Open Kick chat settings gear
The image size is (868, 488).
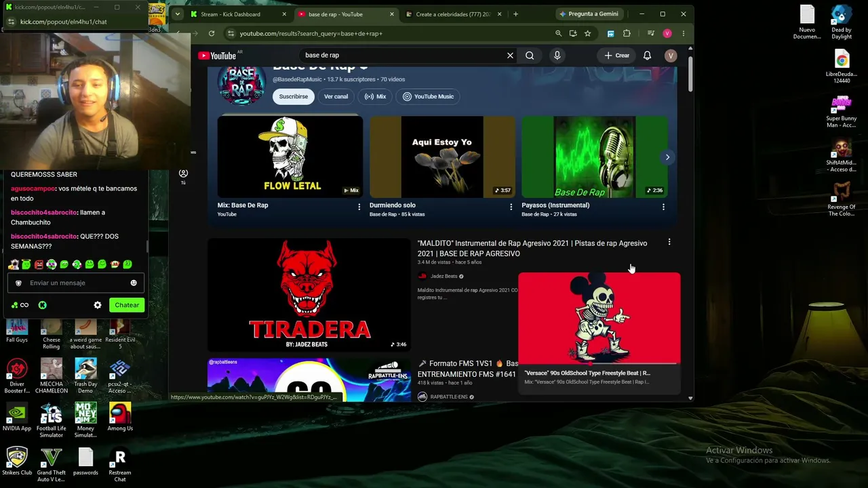tap(98, 305)
